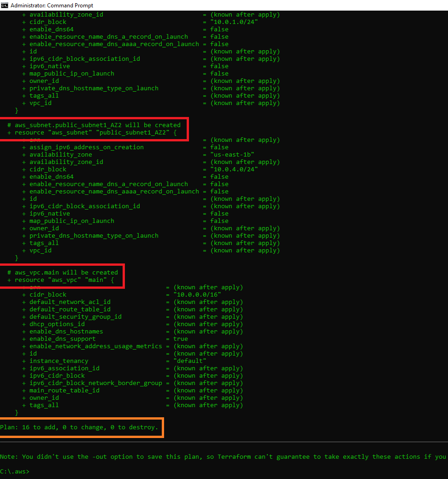Click the C:\.aws> command prompt line
This screenshot has height=479, width=448.
[15, 471]
